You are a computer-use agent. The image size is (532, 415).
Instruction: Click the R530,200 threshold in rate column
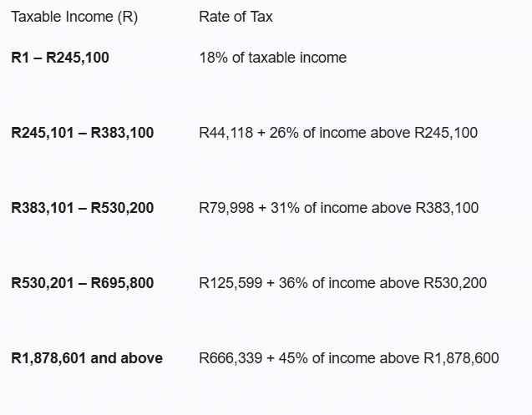coord(455,283)
